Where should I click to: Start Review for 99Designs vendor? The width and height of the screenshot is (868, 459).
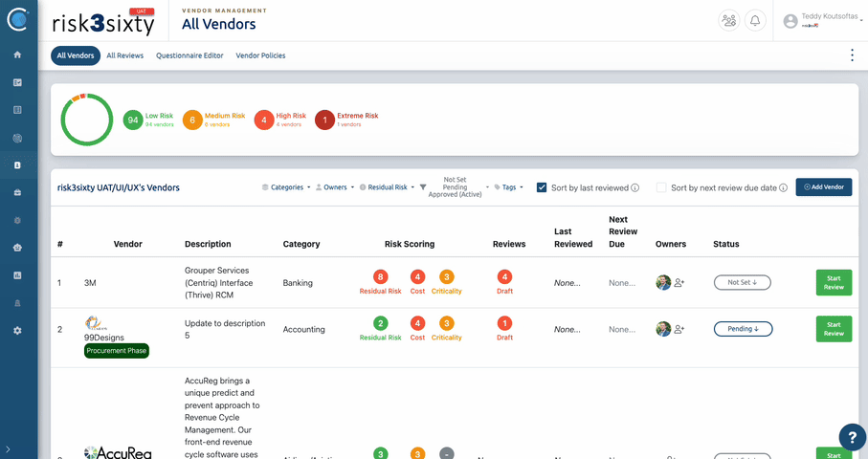coord(834,329)
